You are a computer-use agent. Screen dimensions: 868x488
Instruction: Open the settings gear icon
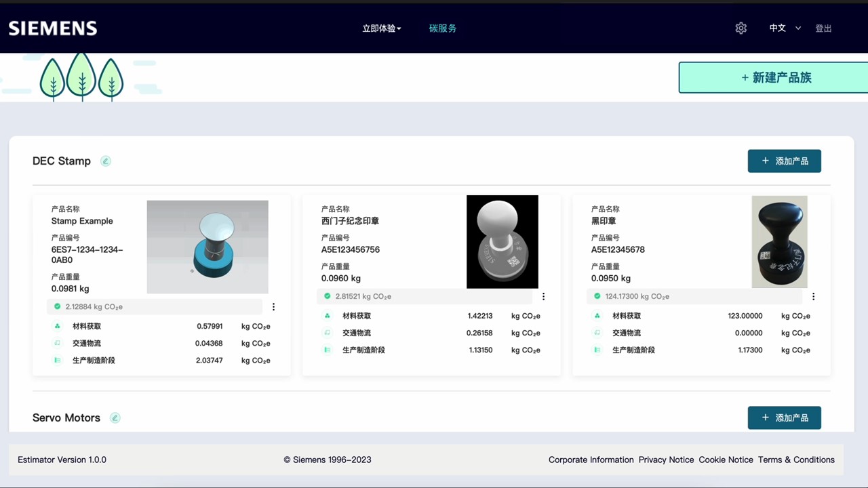coord(741,28)
